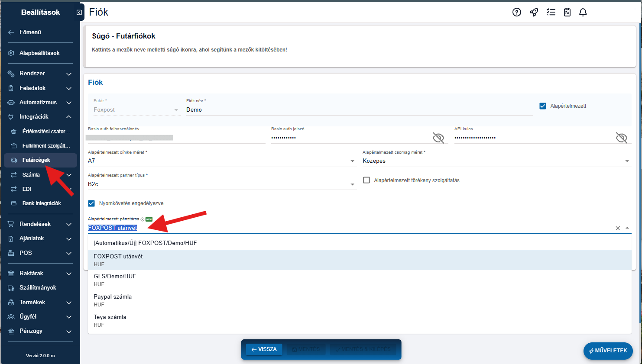Open the clipboard icon in header
This screenshot has height=364, width=642.
pyautogui.click(x=567, y=12)
